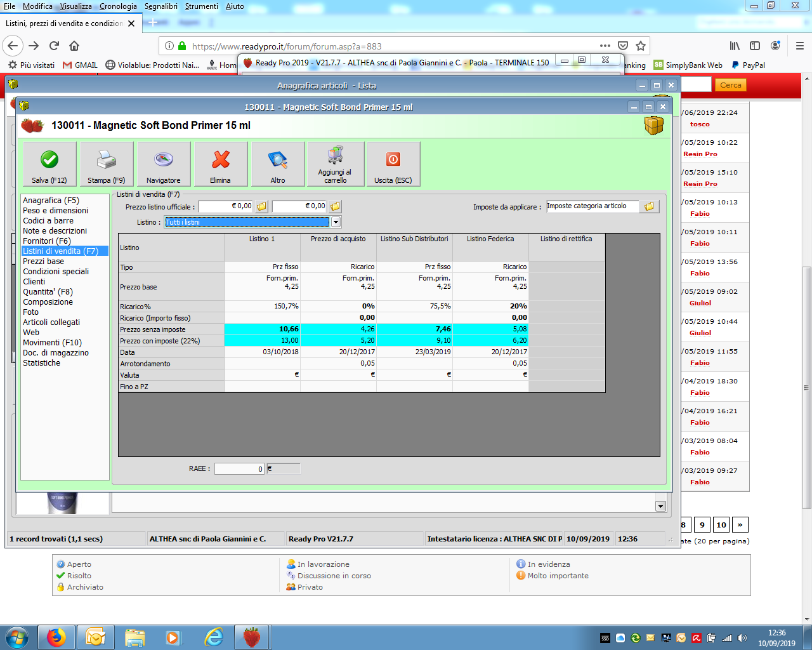Select Peso e dimensioni section

(56, 210)
